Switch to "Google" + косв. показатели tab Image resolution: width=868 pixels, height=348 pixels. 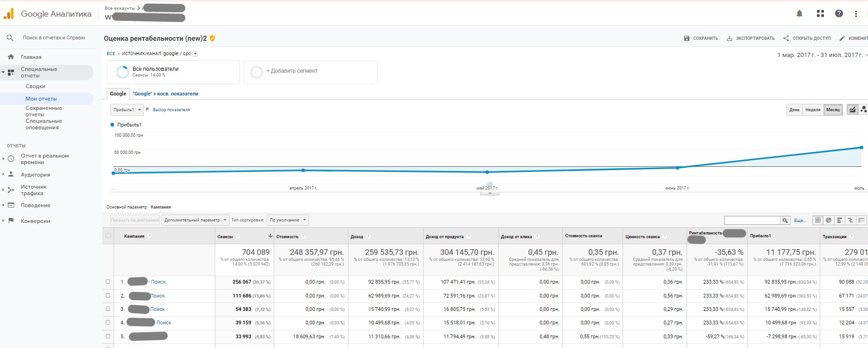(166, 94)
